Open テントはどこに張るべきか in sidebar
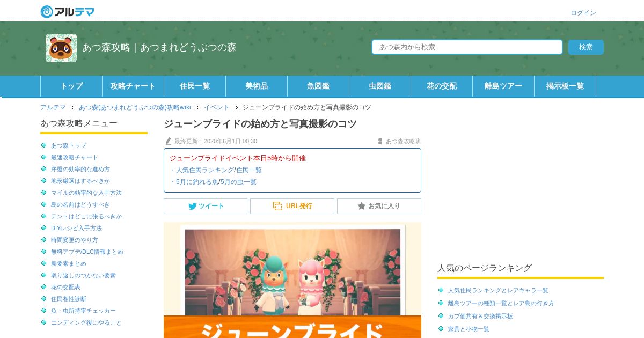The height and width of the screenshot is (338, 644). [x=86, y=216]
